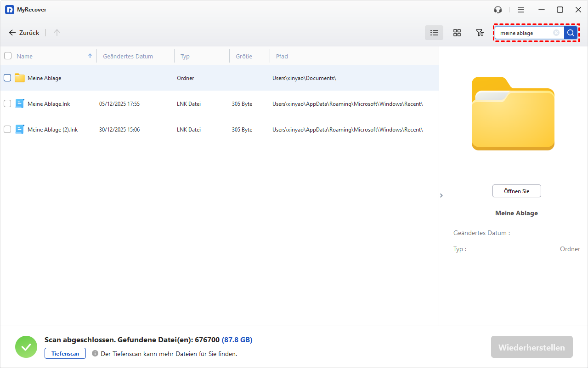Click the headset support icon

498,10
